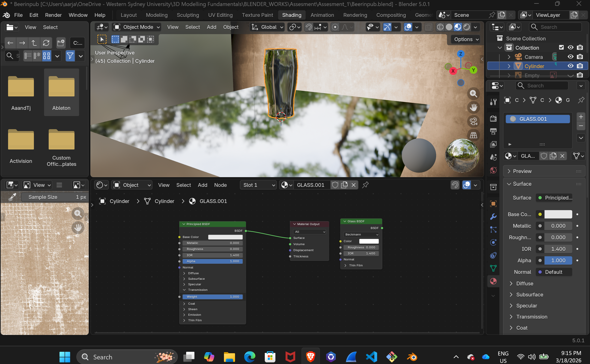
Task: Switch to orthographic grid view icon
Action: tap(473, 135)
